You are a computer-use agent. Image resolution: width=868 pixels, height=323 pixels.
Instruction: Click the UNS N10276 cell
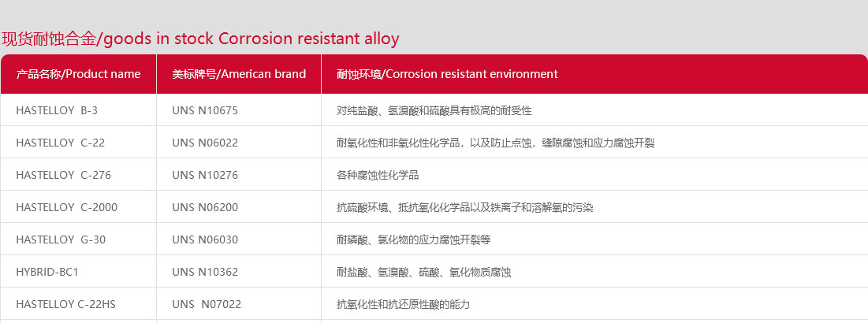tap(239, 175)
